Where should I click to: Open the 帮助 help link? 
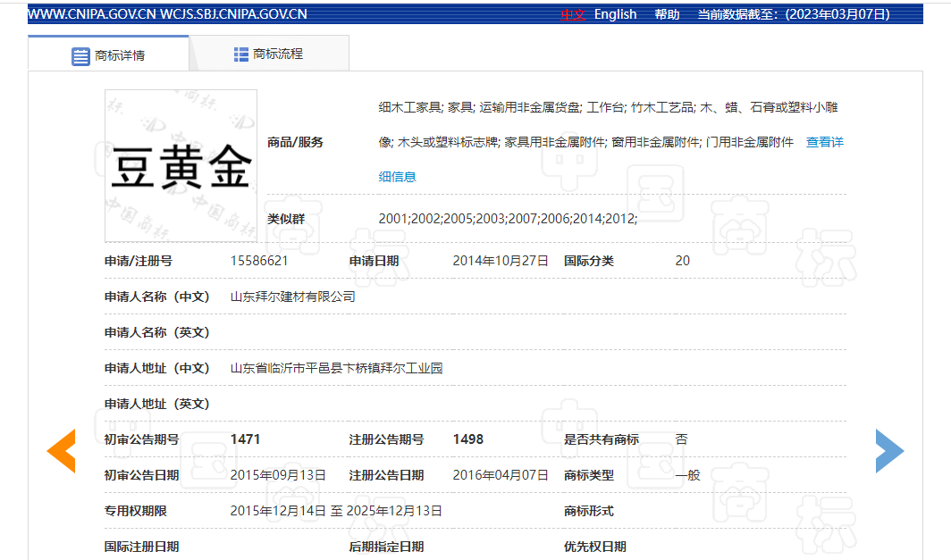pos(667,14)
